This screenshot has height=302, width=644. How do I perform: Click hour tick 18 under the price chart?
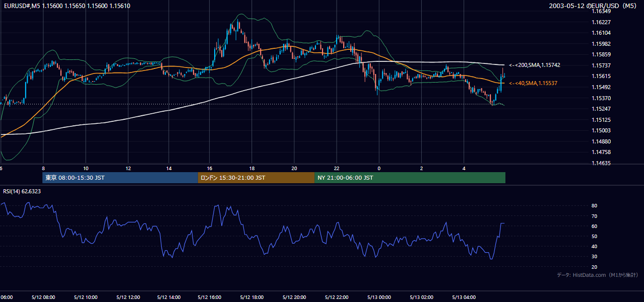(x=252, y=169)
